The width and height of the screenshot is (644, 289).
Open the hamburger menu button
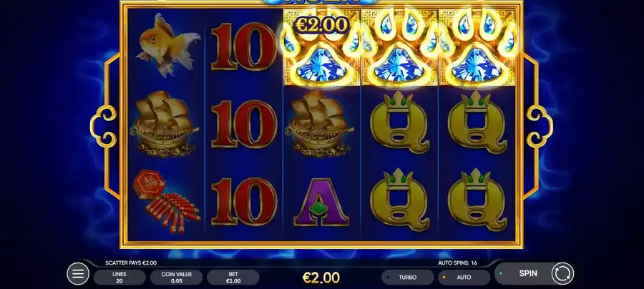click(77, 273)
